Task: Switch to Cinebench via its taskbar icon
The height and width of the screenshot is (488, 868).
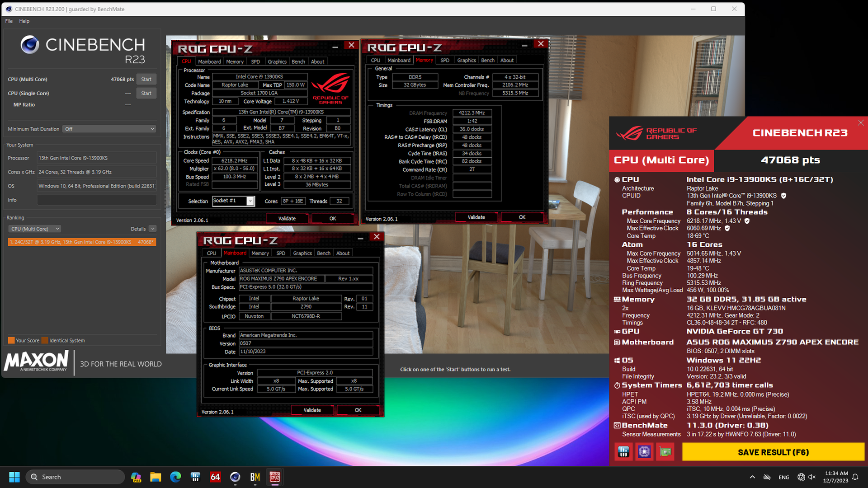Action: click(235, 477)
